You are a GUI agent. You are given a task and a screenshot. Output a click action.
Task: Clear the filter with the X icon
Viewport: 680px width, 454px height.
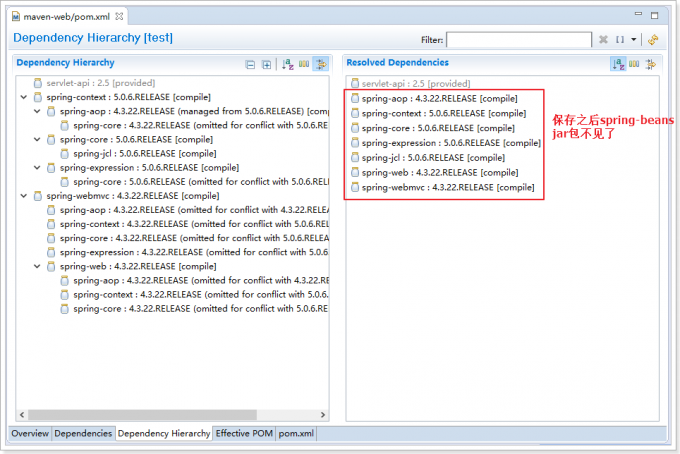point(603,40)
